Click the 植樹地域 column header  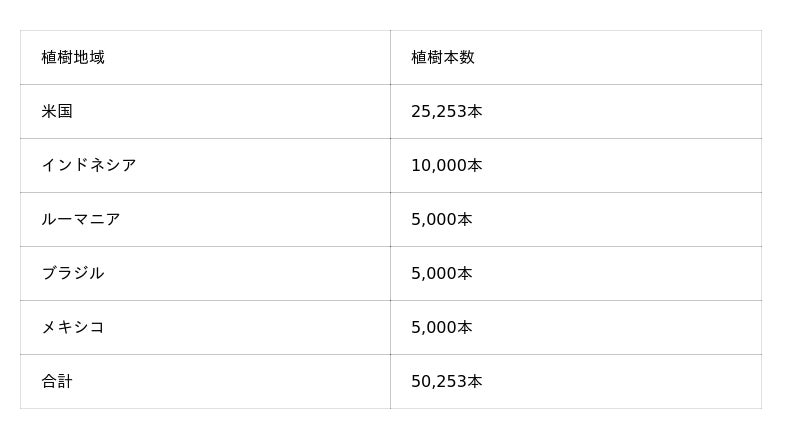(x=73, y=58)
